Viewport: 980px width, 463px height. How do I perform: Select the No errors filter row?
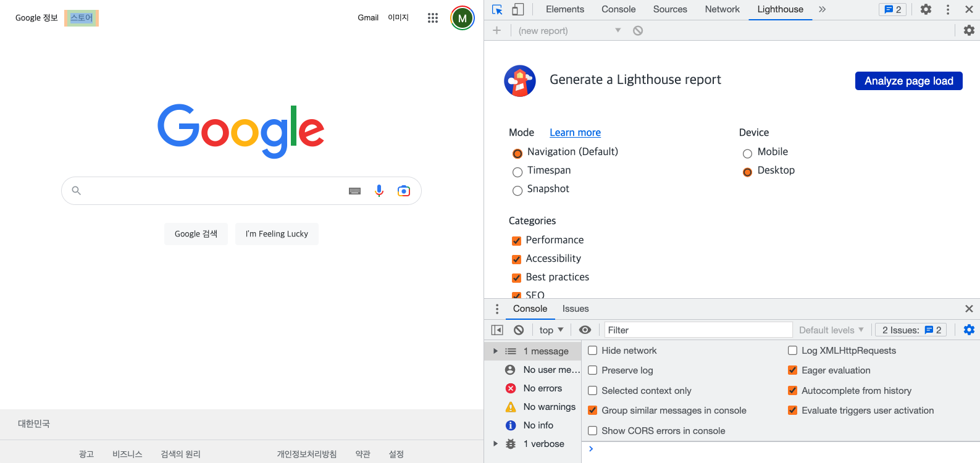[x=533, y=388]
